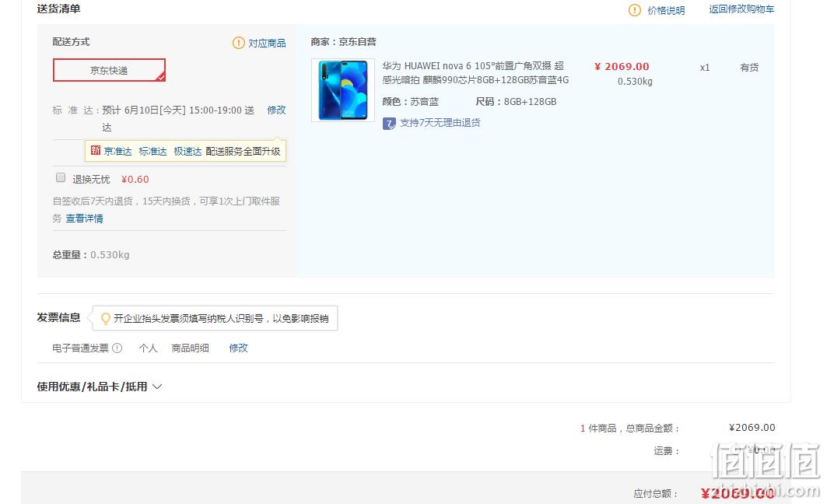Image resolution: width=827 pixels, height=504 pixels.
Task: Click 修改 for invoice information
Action: pos(238,348)
